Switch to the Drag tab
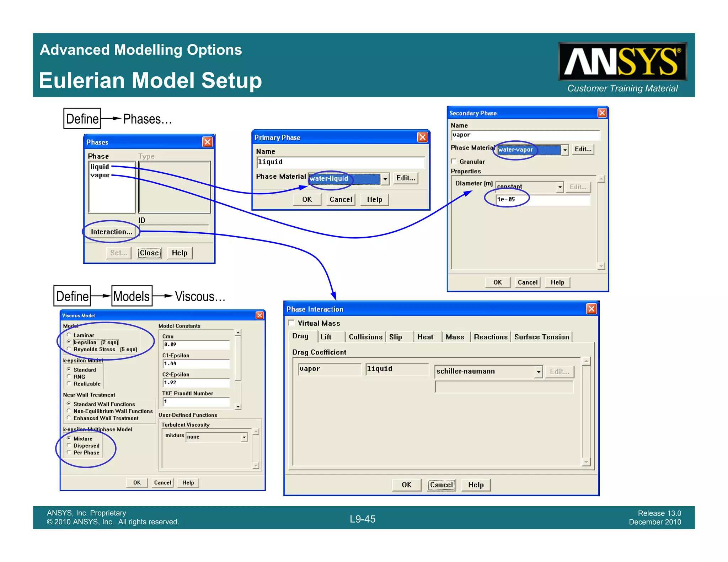Viewport: 728px width, 562px height. [x=300, y=336]
